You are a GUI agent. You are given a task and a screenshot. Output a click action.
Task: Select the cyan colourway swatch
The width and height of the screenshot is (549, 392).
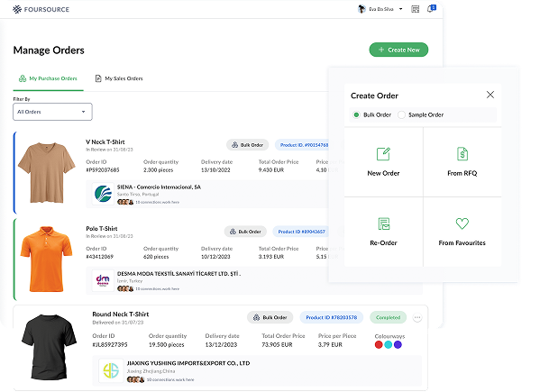[389, 345]
